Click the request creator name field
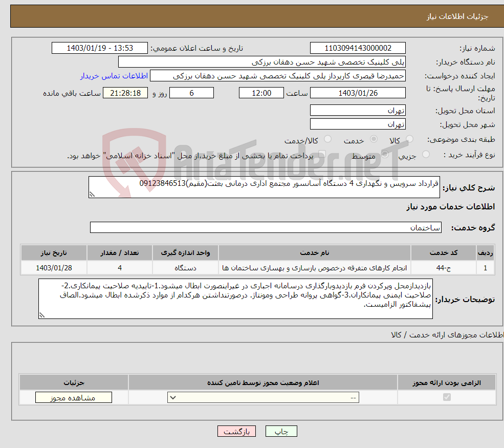Image resolution: width=504 pixels, height=448 pixels. pos(278,76)
